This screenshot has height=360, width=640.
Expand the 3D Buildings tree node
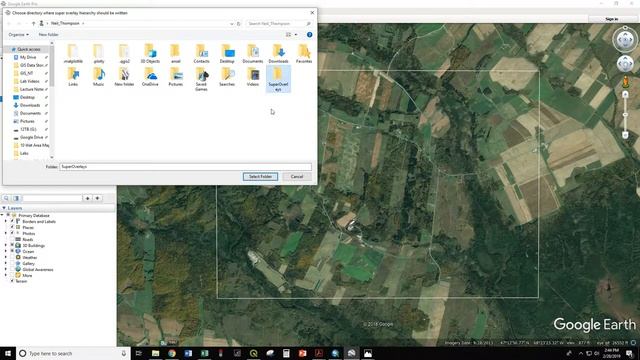[x=6, y=245]
